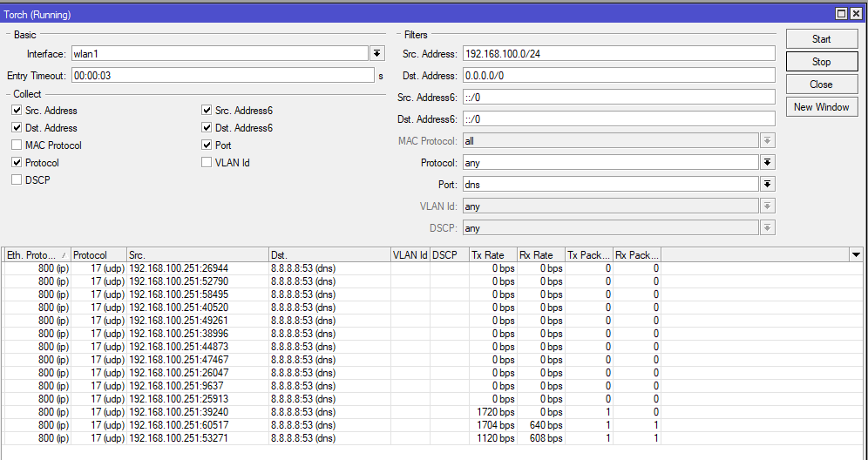
Task: Open the Protocol filter dropdown arrow
Action: point(767,163)
